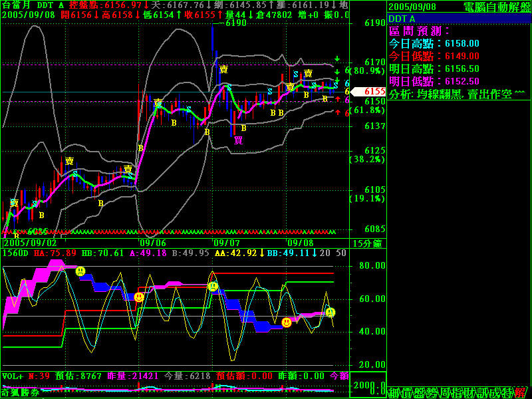Image resolution: width=532 pixels, height=399 pixels.
Task: Click the AA:42.92 indicator value
Action: coord(236,253)
